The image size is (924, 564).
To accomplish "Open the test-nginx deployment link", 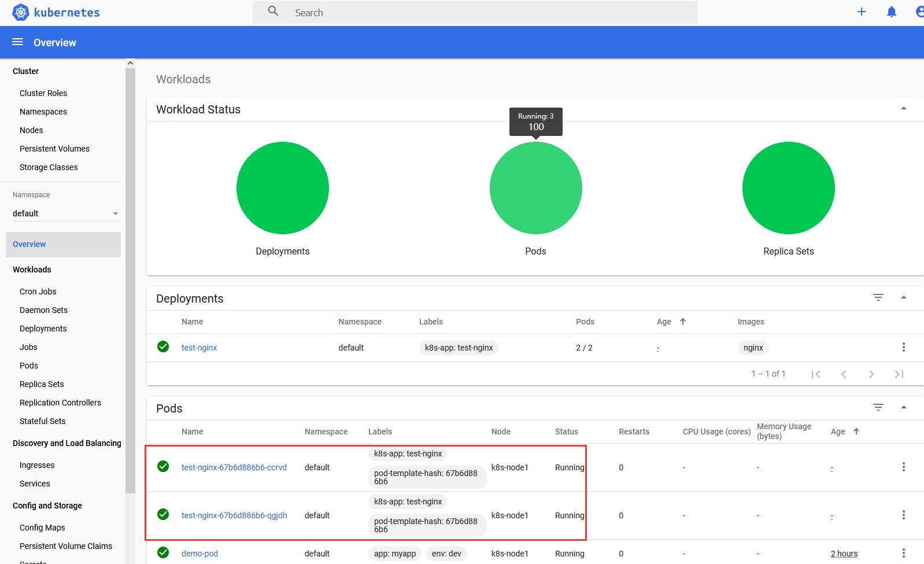I will tap(199, 348).
